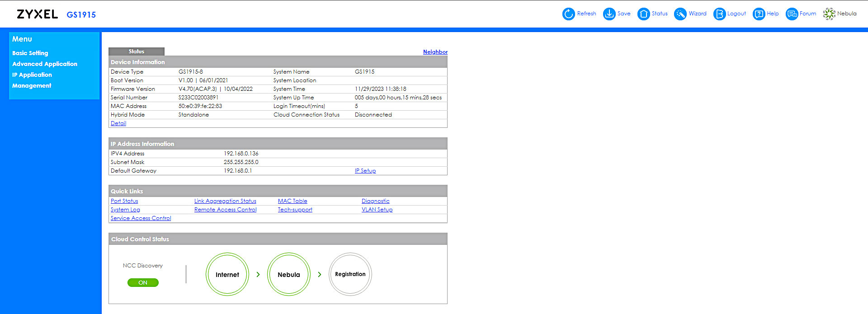Launch the Wizard wand icon
This screenshot has width=868, height=314.
pos(680,14)
